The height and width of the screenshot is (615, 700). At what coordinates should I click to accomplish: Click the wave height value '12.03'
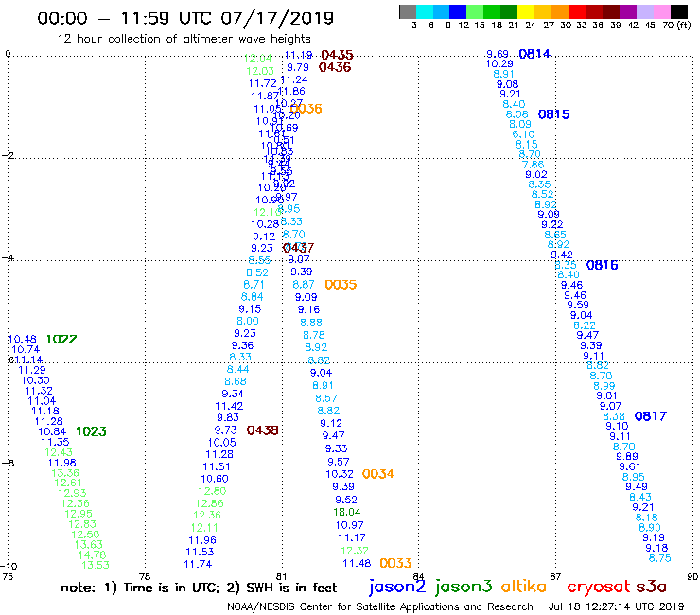point(260,71)
